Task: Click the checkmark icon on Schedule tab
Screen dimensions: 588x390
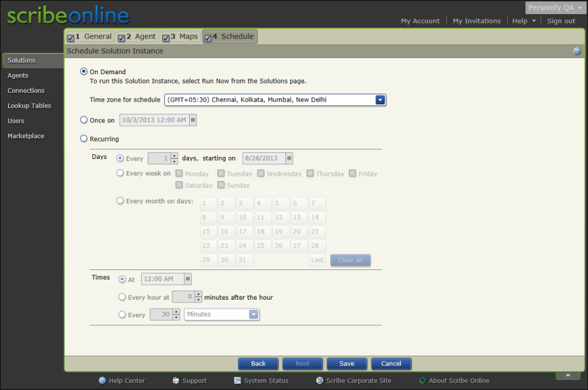Action: tap(208, 38)
